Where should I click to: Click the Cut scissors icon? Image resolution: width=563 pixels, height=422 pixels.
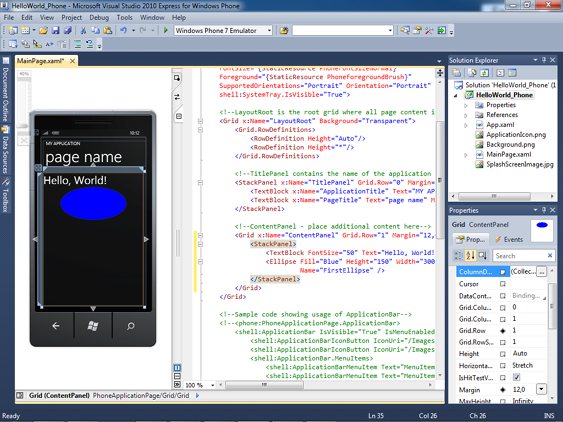tap(83, 31)
